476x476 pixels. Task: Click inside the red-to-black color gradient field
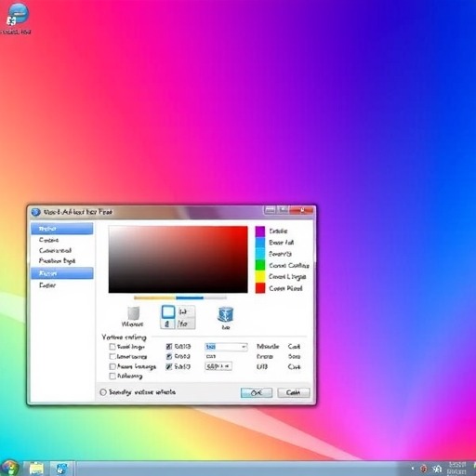tap(178, 259)
